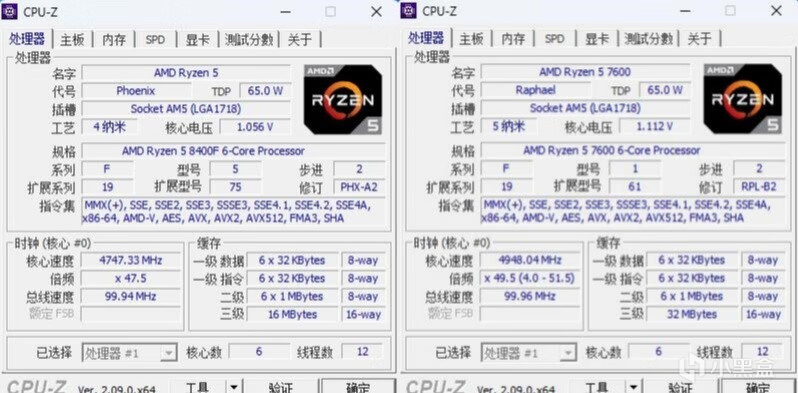Click the 32 MBytes level 3 cache value
The image size is (798, 393).
692,314
